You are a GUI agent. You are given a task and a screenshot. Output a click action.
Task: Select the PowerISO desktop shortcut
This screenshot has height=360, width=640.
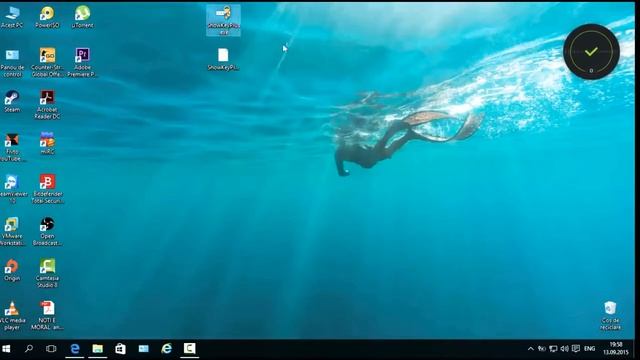click(x=47, y=17)
